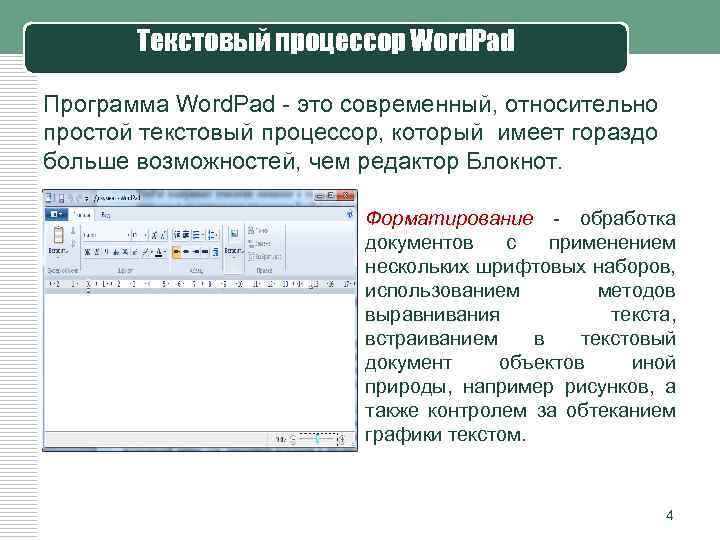
Task: Toggle Italic formatting in WordPad ribbon
Action: [x=96, y=252]
